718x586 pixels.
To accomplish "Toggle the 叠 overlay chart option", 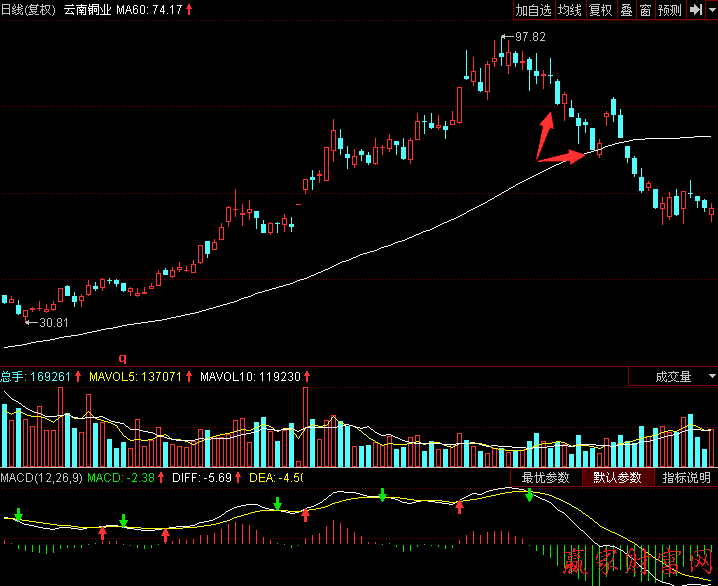I will (x=626, y=10).
